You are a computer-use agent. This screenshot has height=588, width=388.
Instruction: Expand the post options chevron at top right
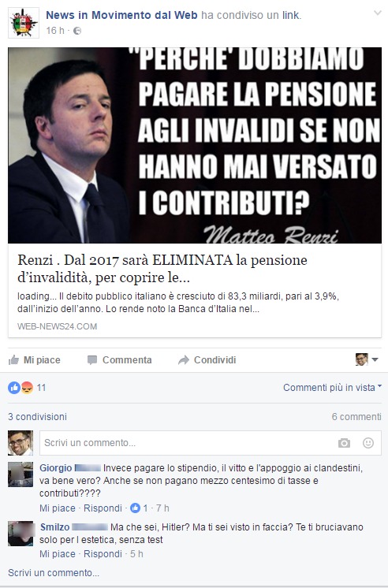(x=378, y=13)
